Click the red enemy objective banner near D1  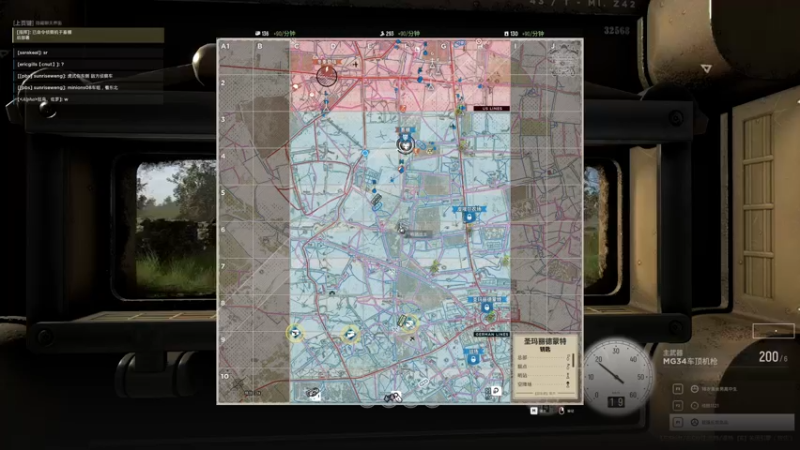pos(327,62)
